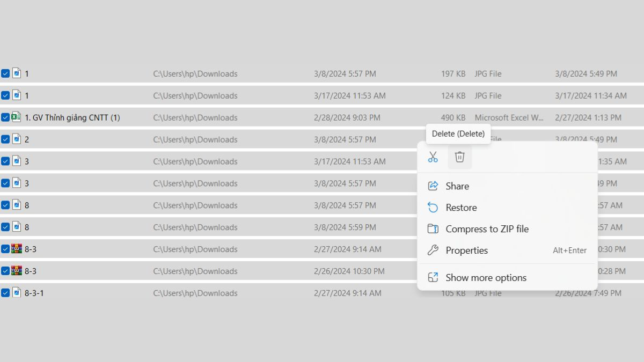Toggle the checkbox for file 2
This screenshot has height=362, width=644.
point(5,139)
